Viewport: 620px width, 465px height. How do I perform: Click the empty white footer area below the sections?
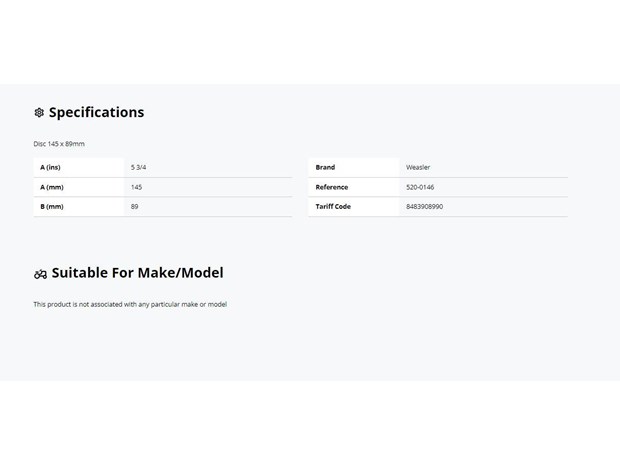(310, 422)
